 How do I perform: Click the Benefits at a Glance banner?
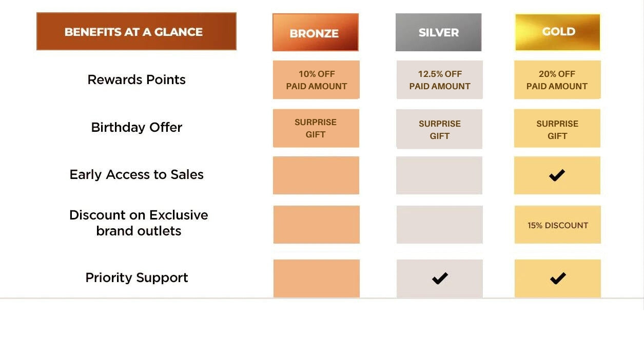136,32
